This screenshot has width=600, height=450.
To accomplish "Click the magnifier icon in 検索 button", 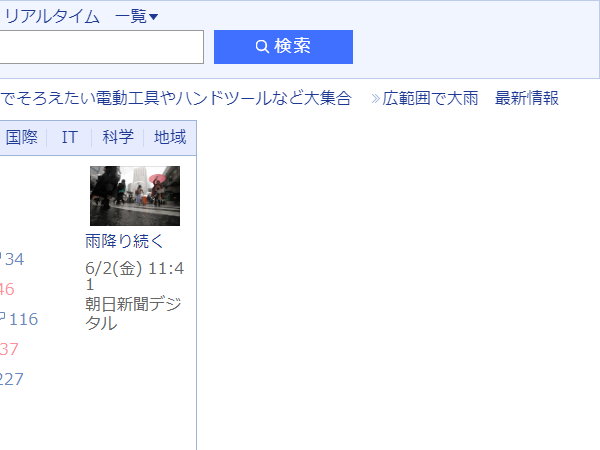I will click(x=262, y=47).
